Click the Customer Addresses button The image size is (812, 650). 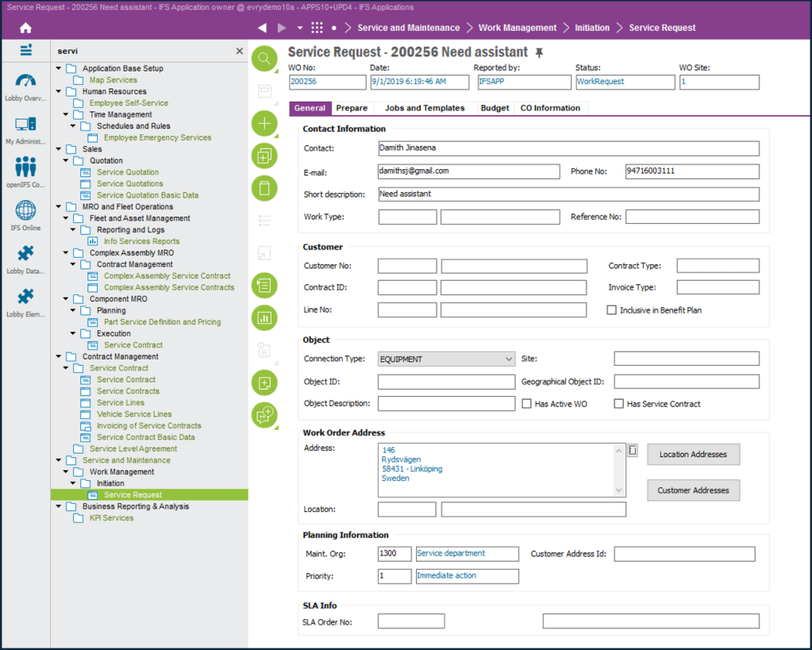pyautogui.click(x=693, y=490)
